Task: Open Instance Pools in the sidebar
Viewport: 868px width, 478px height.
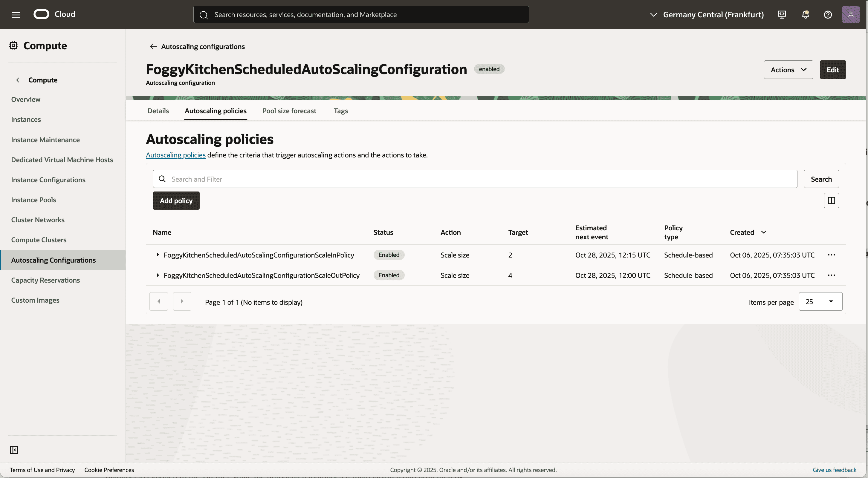Action: (33, 200)
